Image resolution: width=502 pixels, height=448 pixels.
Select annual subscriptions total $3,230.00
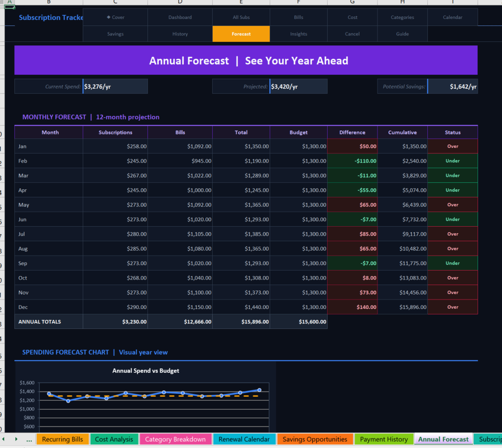coord(115,322)
